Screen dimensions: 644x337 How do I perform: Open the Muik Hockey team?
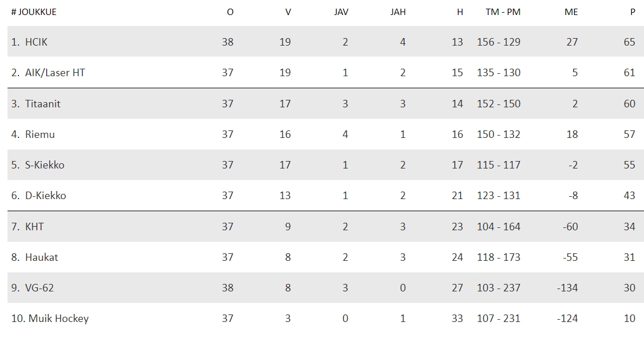pos(58,319)
